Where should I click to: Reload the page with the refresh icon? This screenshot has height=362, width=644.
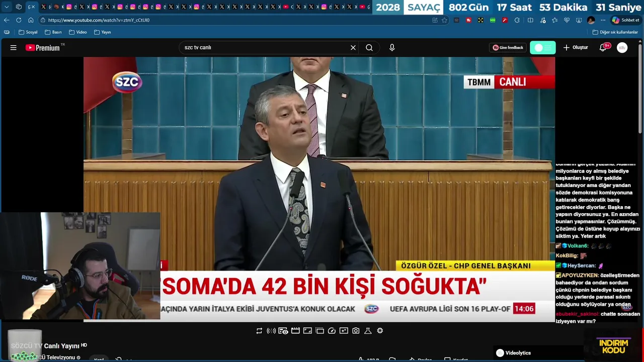click(x=19, y=20)
